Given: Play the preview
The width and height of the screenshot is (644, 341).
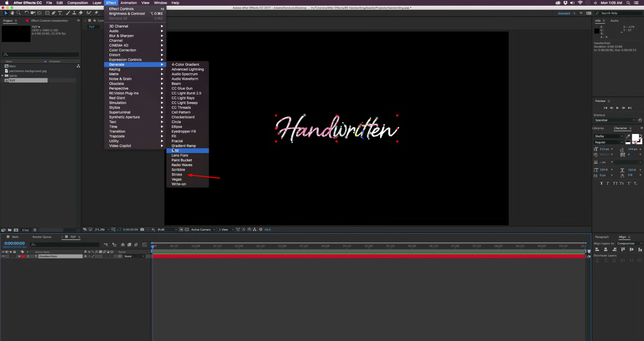Looking at the screenshot, I should [617, 108].
